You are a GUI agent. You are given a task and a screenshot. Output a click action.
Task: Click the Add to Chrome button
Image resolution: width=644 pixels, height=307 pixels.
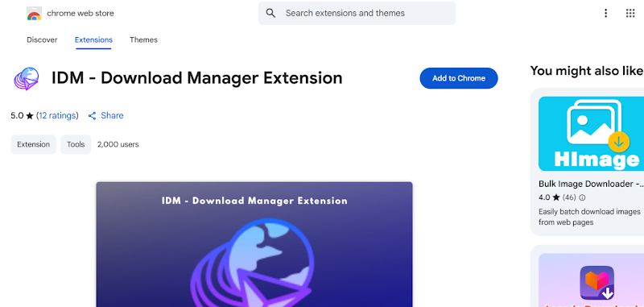click(459, 78)
